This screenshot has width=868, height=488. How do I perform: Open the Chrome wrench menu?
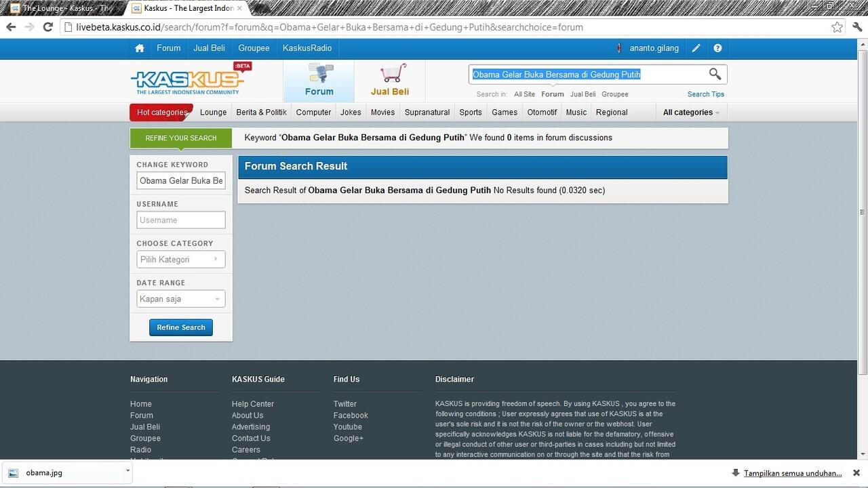tap(857, 27)
